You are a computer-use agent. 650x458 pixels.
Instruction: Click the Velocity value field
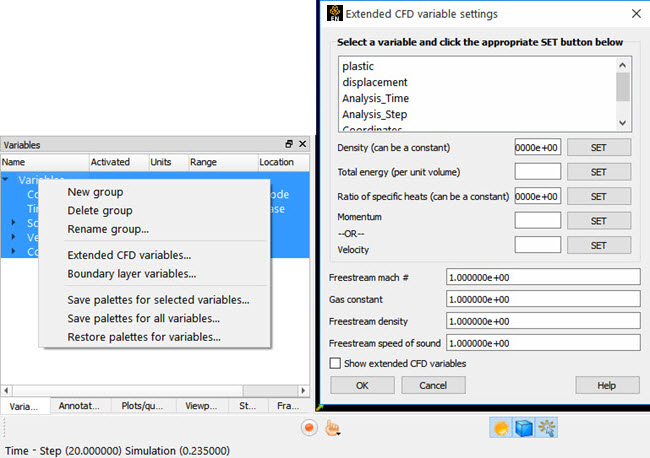tap(537, 245)
